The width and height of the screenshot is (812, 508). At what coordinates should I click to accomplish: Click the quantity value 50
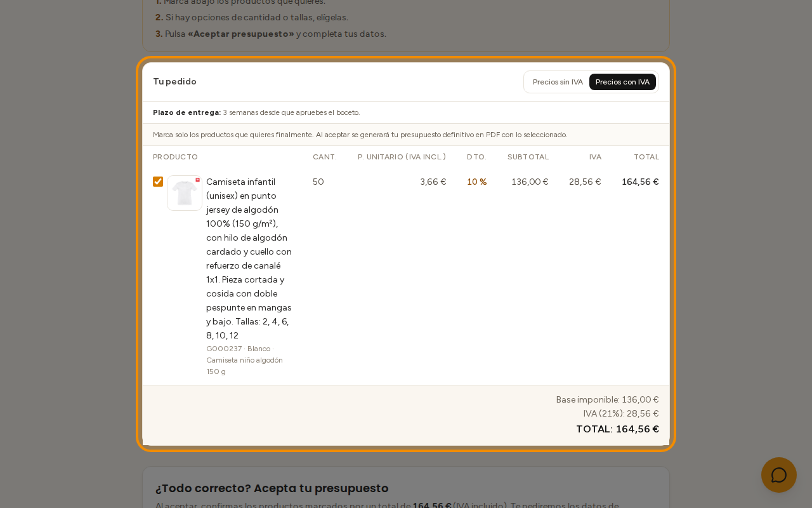point(318,182)
